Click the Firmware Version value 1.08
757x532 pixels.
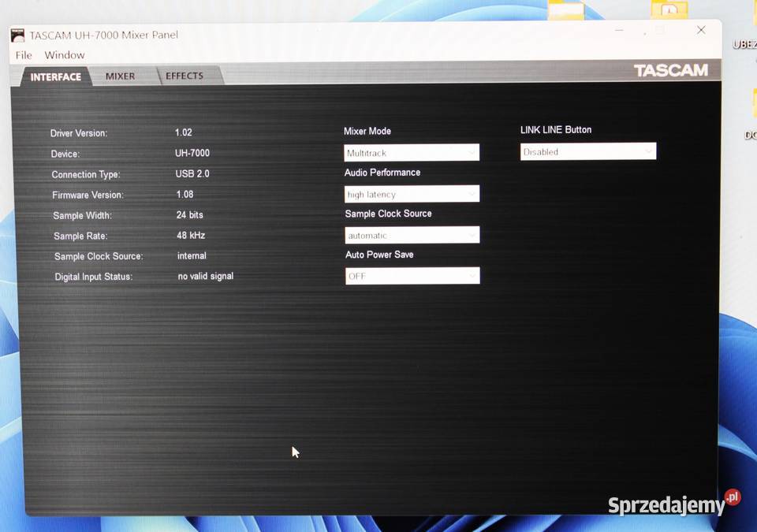click(x=185, y=195)
